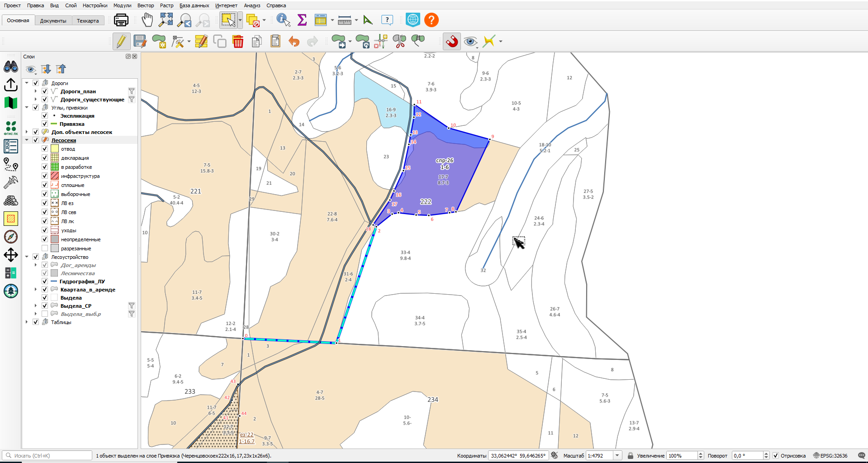Click the Print layout printer icon
Viewport: 868px width, 463px height.
tap(121, 20)
